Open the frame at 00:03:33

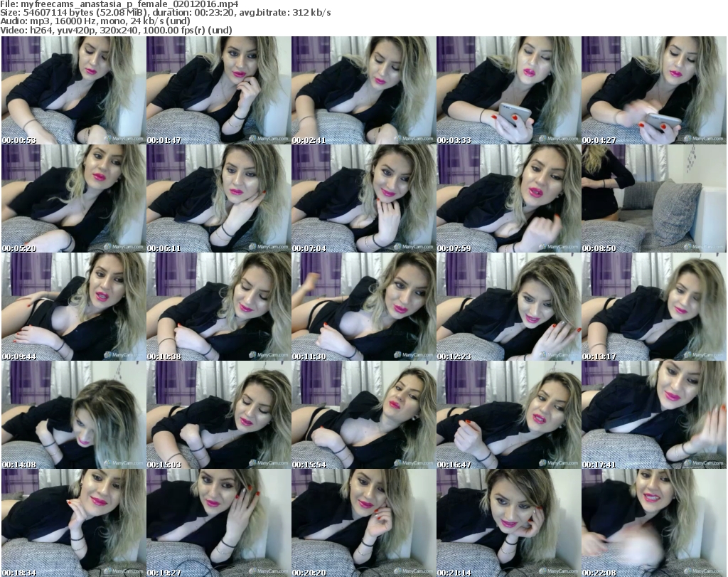click(509, 90)
